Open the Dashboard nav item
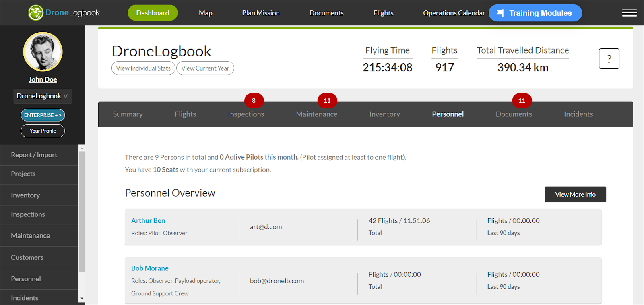 [153, 13]
